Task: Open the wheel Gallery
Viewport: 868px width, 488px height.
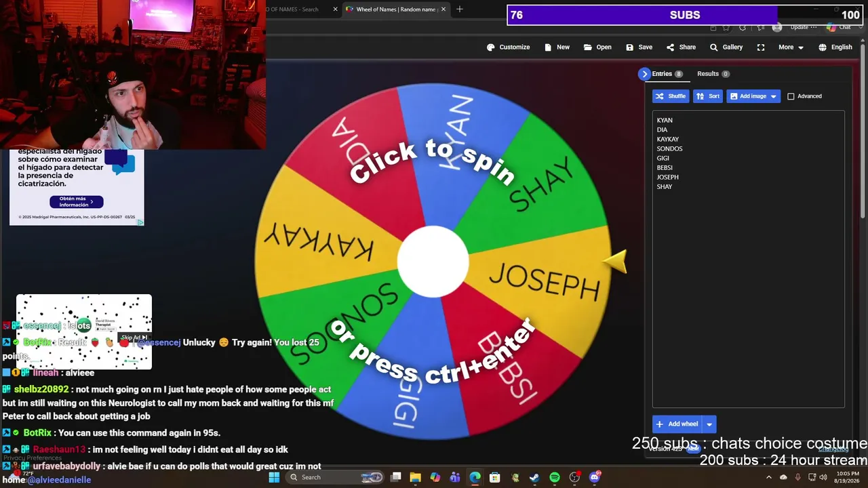Action: pos(726,47)
